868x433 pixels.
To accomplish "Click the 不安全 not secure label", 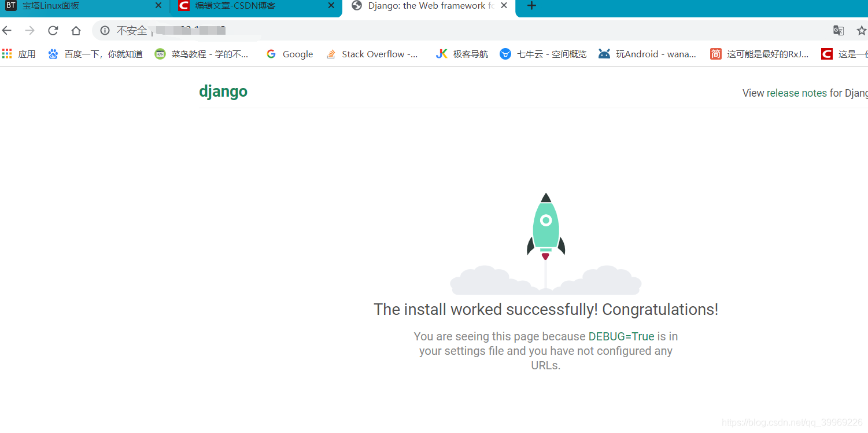I will [x=132, y=31].
